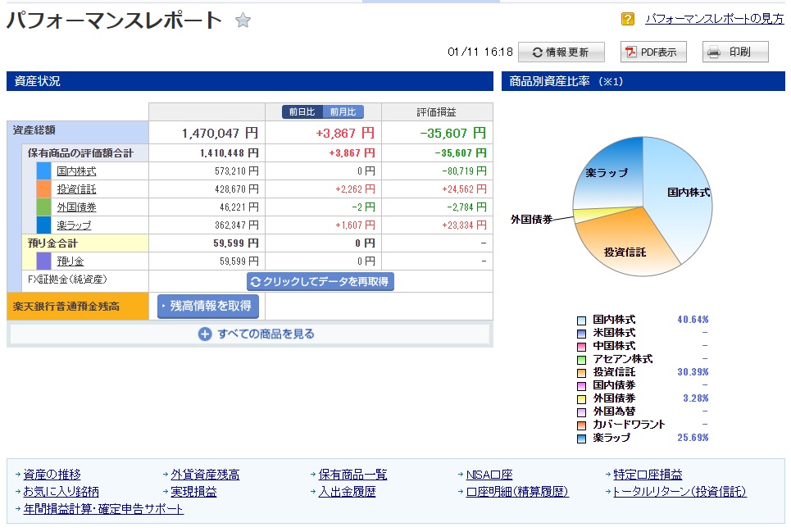Click the favorite star beside パフォーマンスレポート title
This screenshot has width=791, height=532.
243,20
